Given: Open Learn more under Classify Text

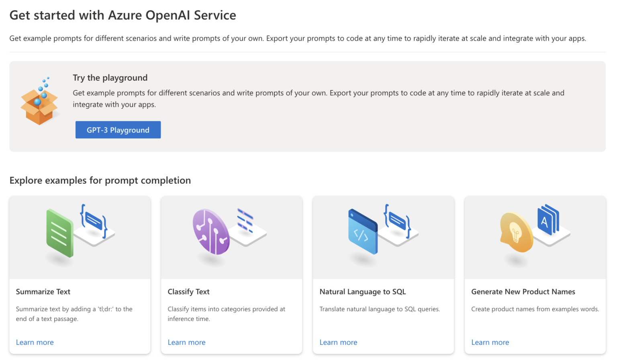Looking at the screenshot, I should [187, 342].
